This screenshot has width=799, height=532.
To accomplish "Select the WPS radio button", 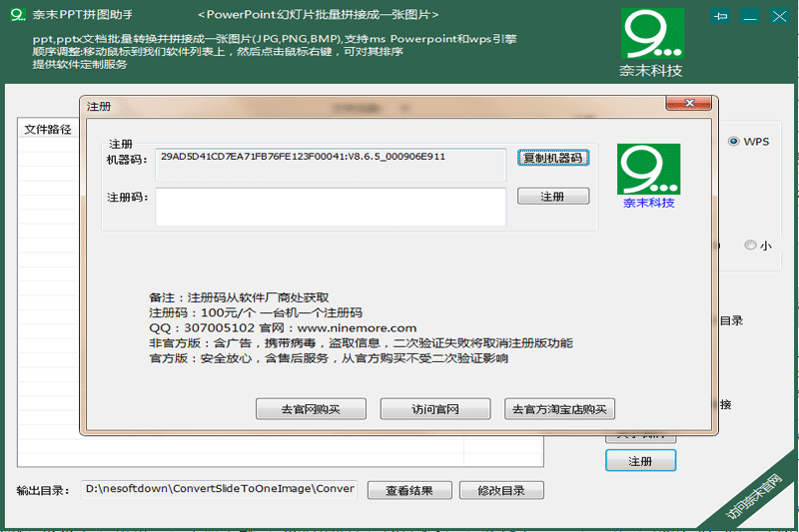I will coord(734,142).
